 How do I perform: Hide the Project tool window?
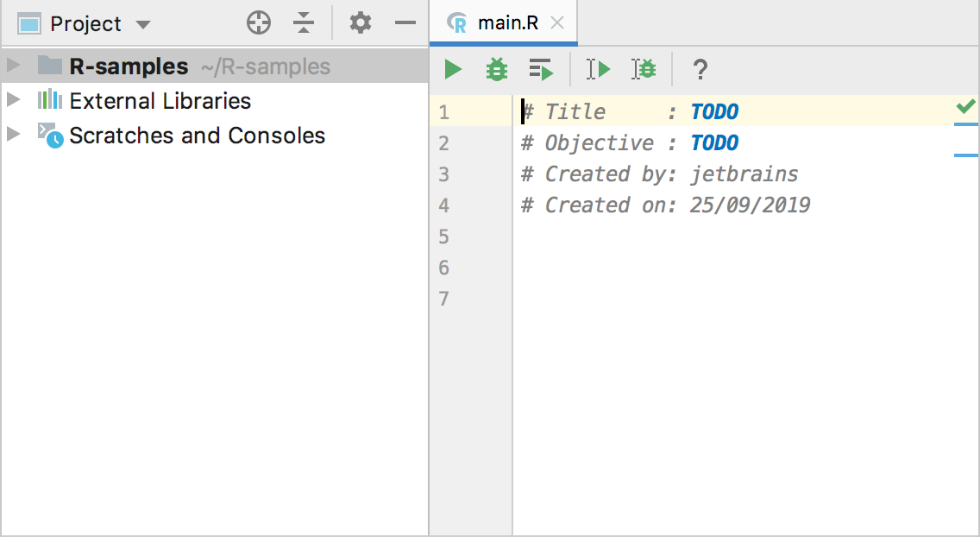405,22
